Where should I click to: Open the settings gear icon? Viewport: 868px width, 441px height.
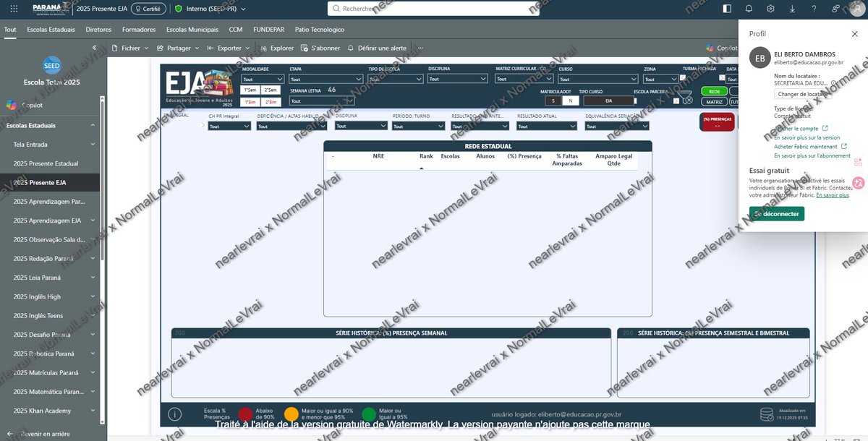770,9
